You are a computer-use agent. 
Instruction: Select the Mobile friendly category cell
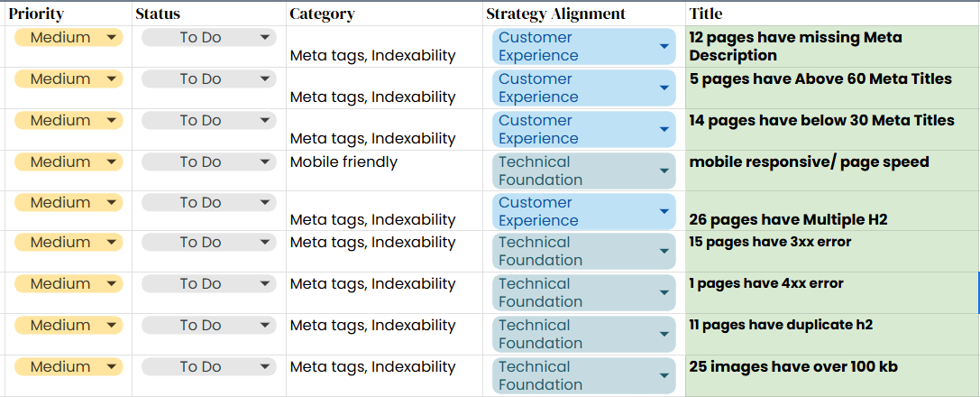(343, 162)
